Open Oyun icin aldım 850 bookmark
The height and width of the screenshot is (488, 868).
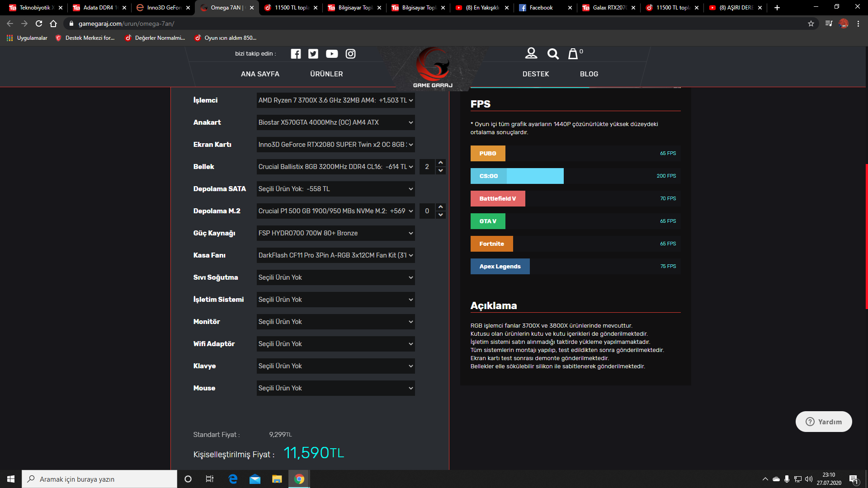[225, 38]
